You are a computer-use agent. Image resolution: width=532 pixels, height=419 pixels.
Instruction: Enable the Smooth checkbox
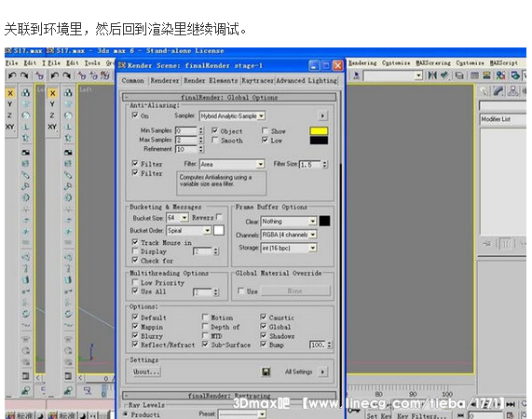[215, 140]
